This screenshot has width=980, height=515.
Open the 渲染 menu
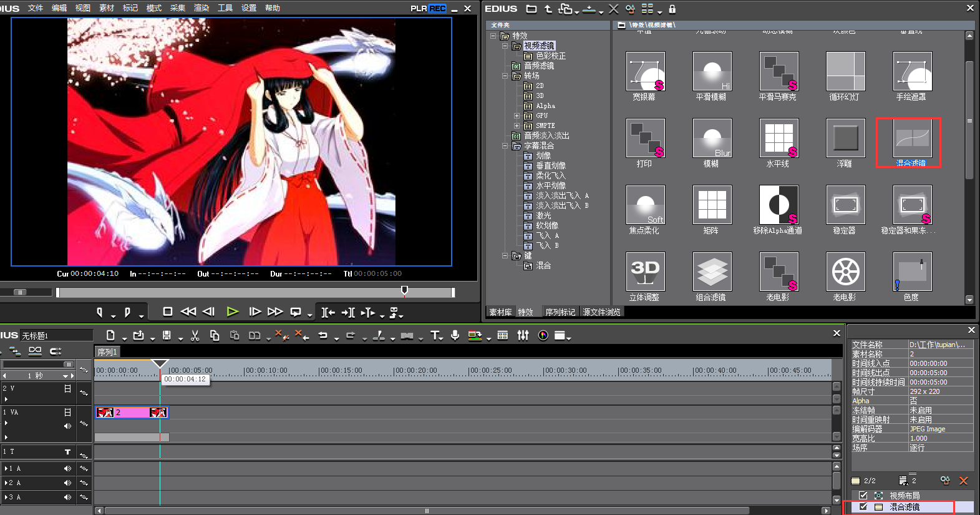tap(201, 8)
